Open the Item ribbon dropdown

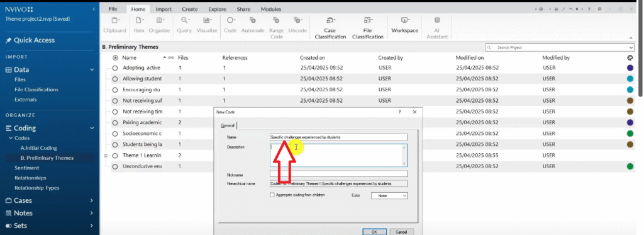click(x=138, y=25)
